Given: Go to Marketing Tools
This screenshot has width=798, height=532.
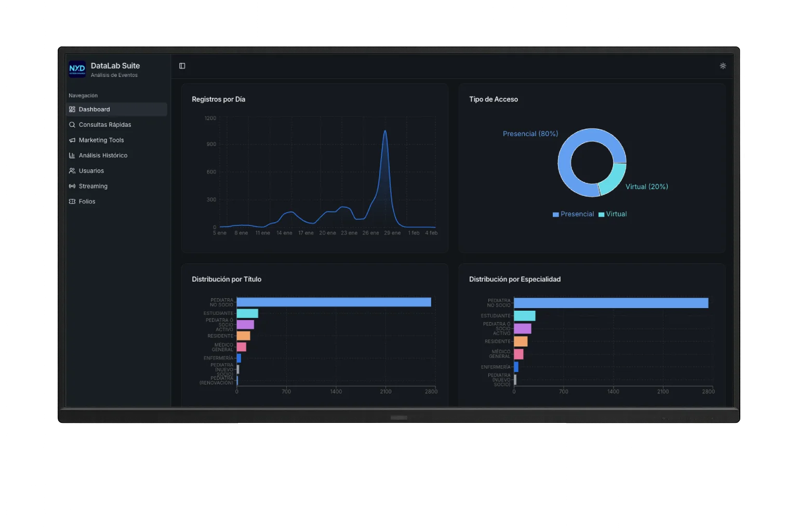Looking at the screenshot, I should (116, 140).
